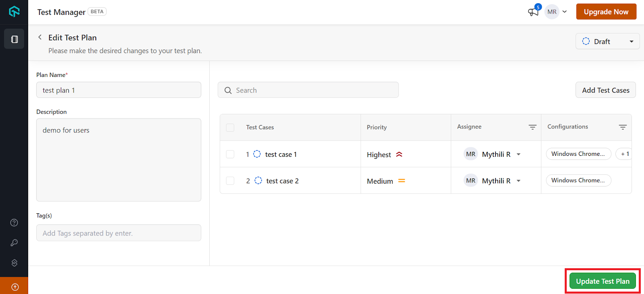Open the Test Manager notebook sidebar icon

14,39
